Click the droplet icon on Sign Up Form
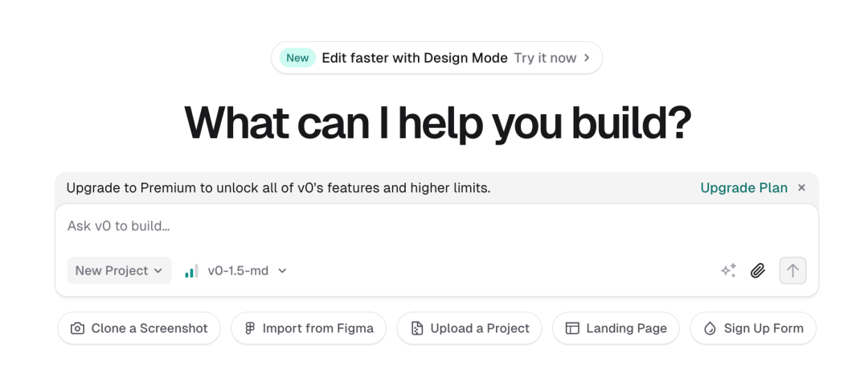This screenshot has height=378, width=868. [x=710, y=328]
